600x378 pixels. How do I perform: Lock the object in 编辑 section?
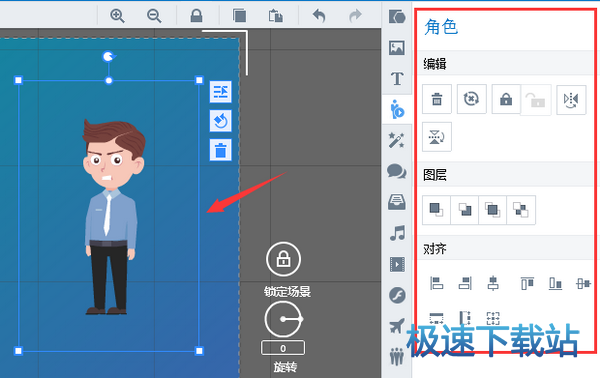click(x=506, y=99)
